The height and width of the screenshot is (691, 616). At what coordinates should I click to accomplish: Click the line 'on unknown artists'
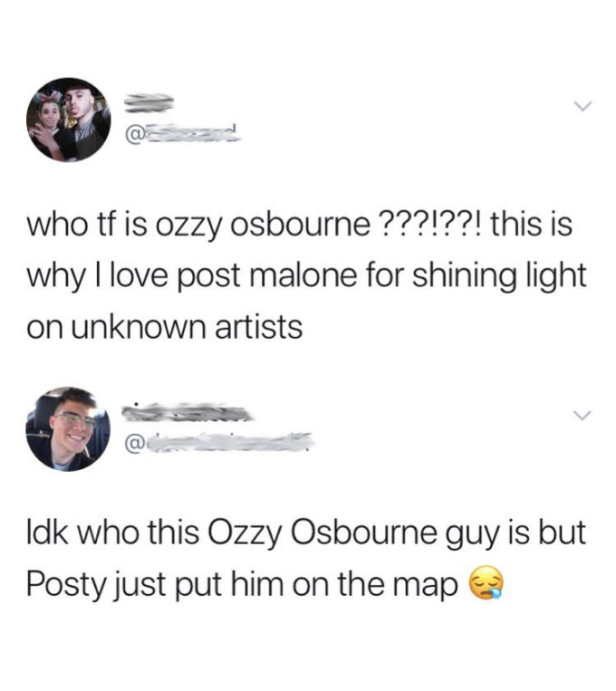(x=165, y=328)
